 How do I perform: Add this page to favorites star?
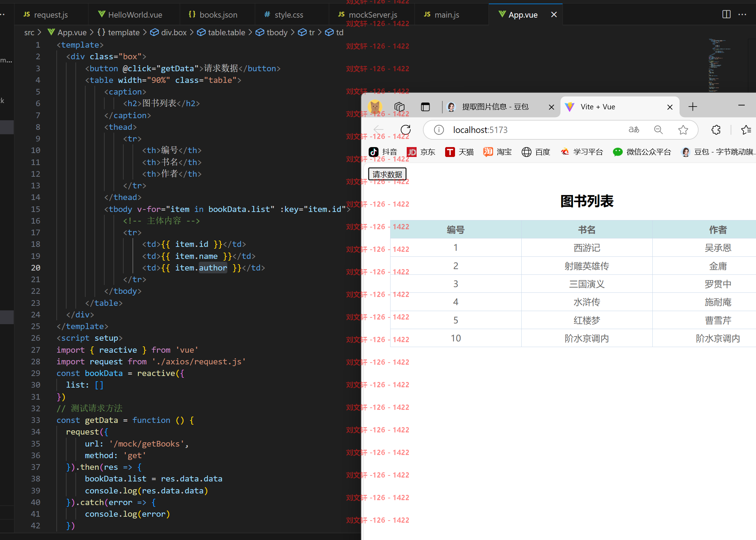(x=683, y=130)
